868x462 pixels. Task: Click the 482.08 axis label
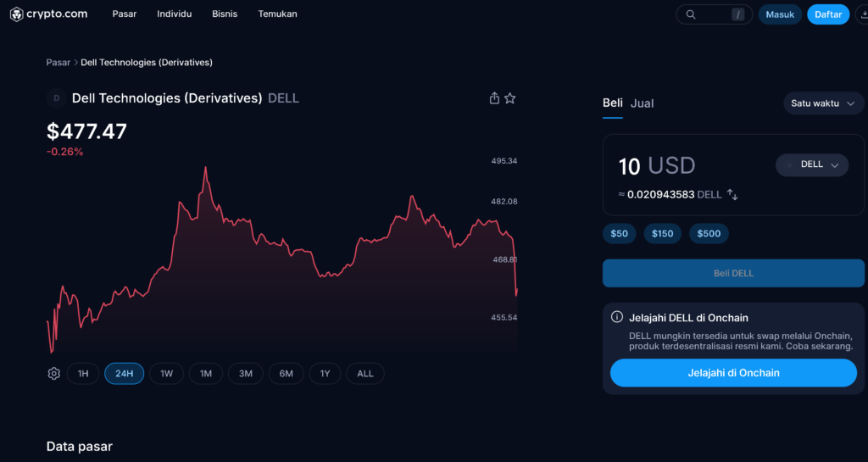coord(504,202)
